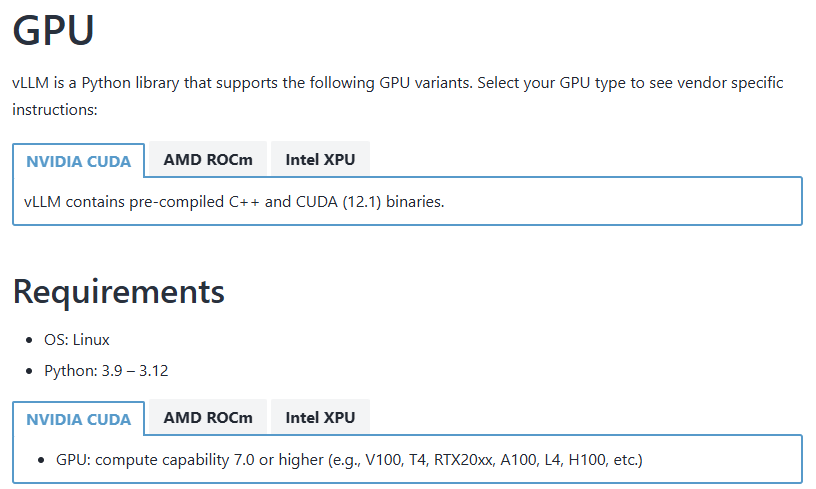Switch to AMD ROCm tab under Requirements
The width and height of the screenshot is (816, 489).
[x=208, y=417]
